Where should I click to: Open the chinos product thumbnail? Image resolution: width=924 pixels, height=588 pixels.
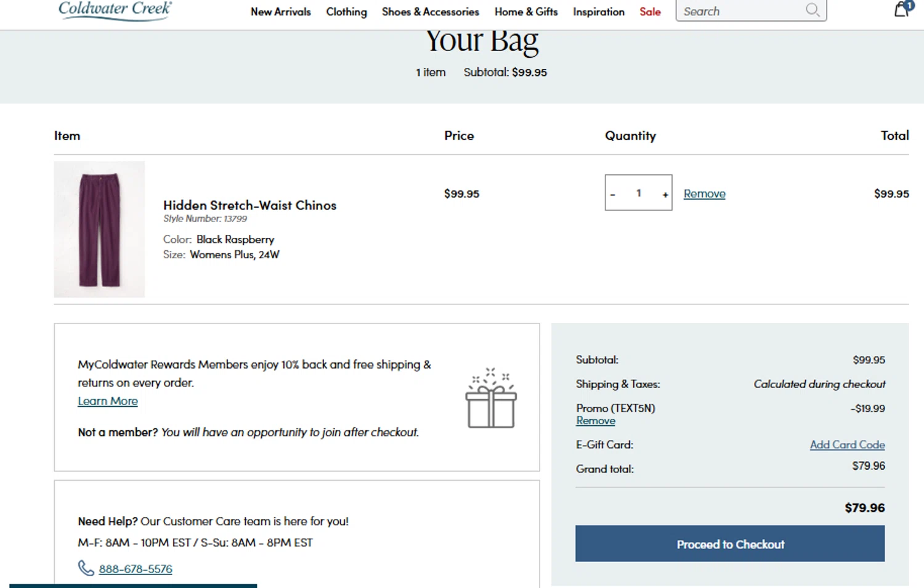[x=99, y=229]
